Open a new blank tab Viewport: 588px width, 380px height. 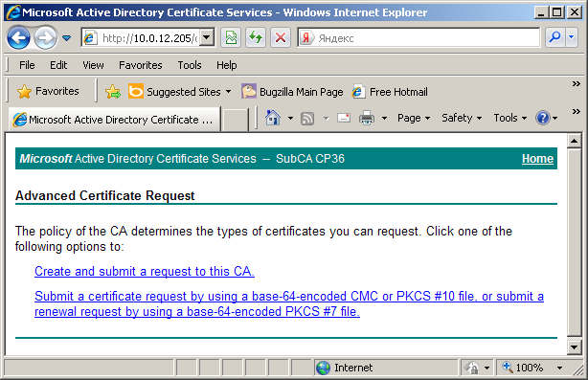[236, 120]
